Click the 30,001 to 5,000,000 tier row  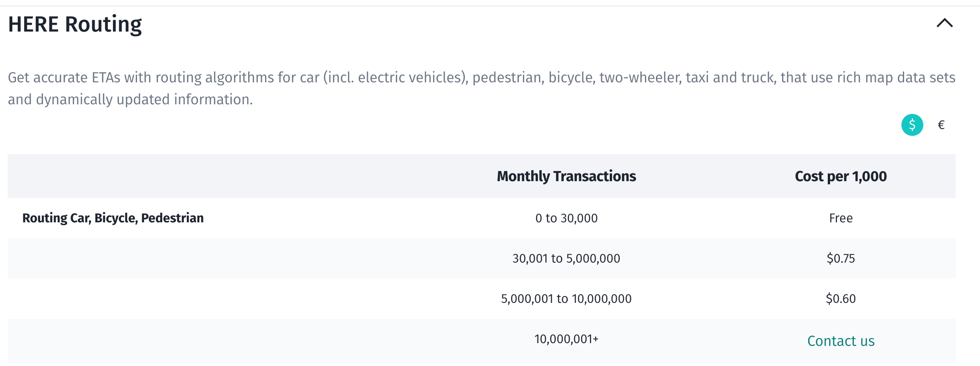pos(566,258)
